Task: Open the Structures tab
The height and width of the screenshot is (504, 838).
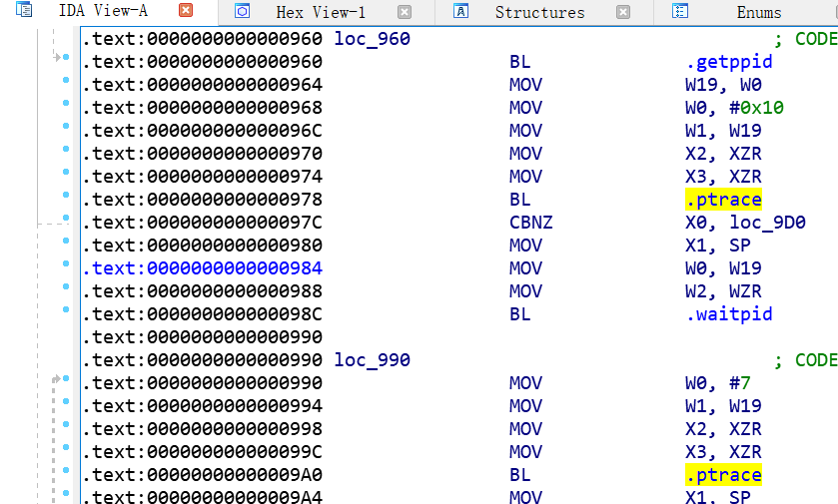Action: [539, 12]
